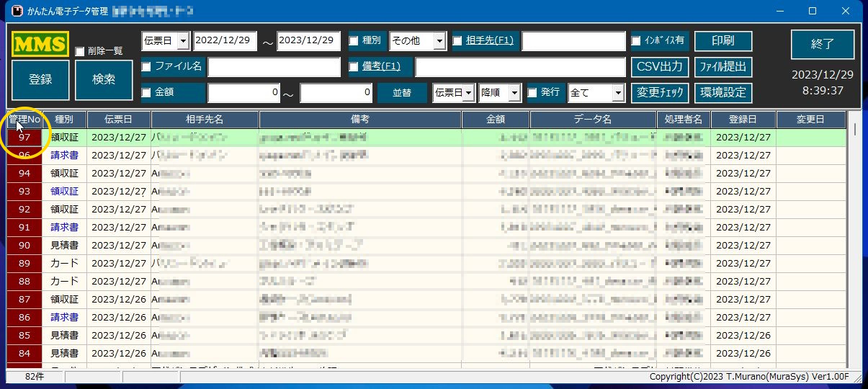Tick the 発行 checkbox
Viewport: 868px width, 389px height.
(x=532, y=92)
